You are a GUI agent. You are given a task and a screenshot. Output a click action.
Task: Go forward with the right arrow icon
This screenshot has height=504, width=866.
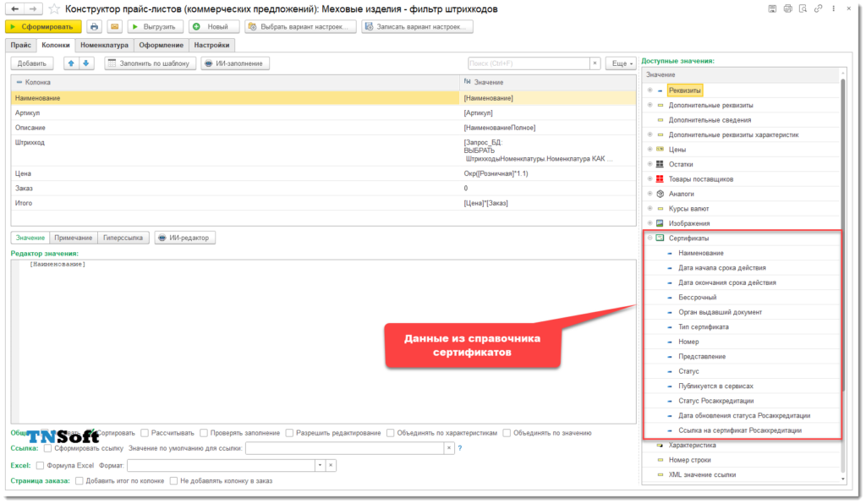tap(33, 8)
